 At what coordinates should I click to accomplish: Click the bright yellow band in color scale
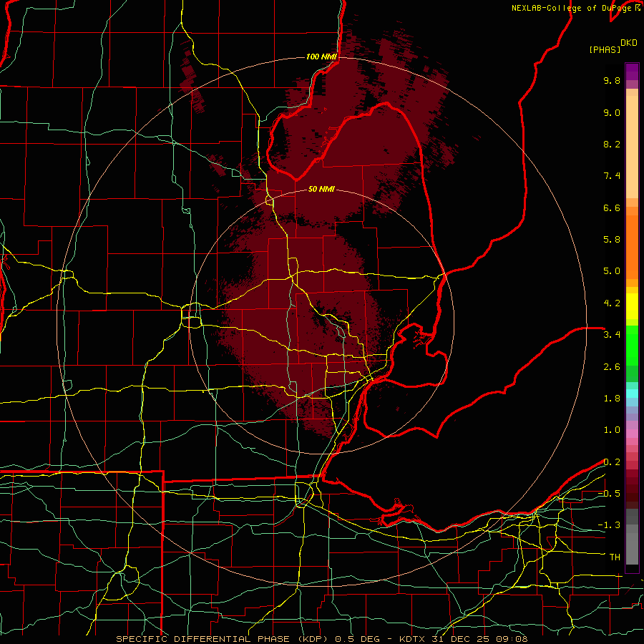[x=632, y=306]
